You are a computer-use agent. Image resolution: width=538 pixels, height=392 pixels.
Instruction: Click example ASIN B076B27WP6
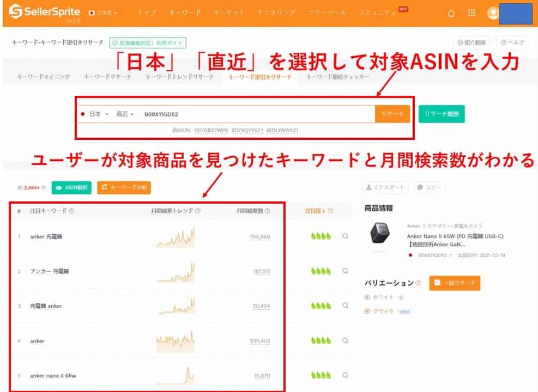click(211, 130)
